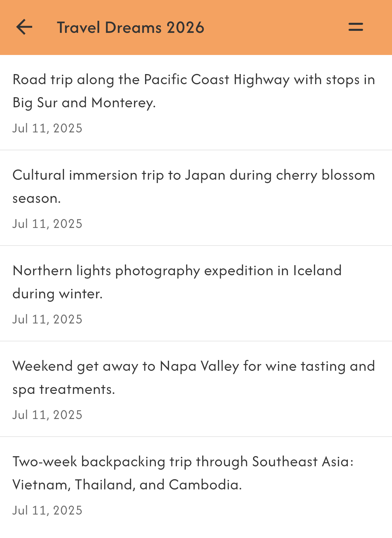
Task: Click the date under the Japan trip note
Action: [47, 224]
